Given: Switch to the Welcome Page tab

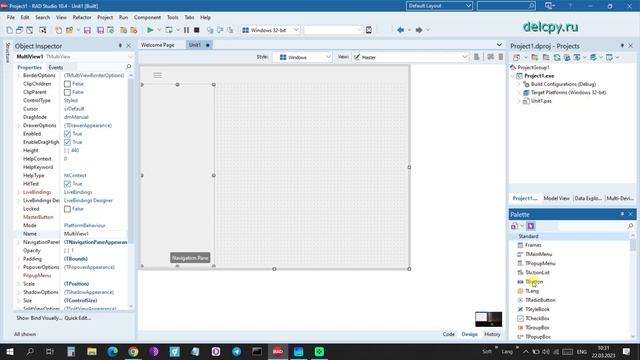Looking at the screenshot, I should coord(158,45).
